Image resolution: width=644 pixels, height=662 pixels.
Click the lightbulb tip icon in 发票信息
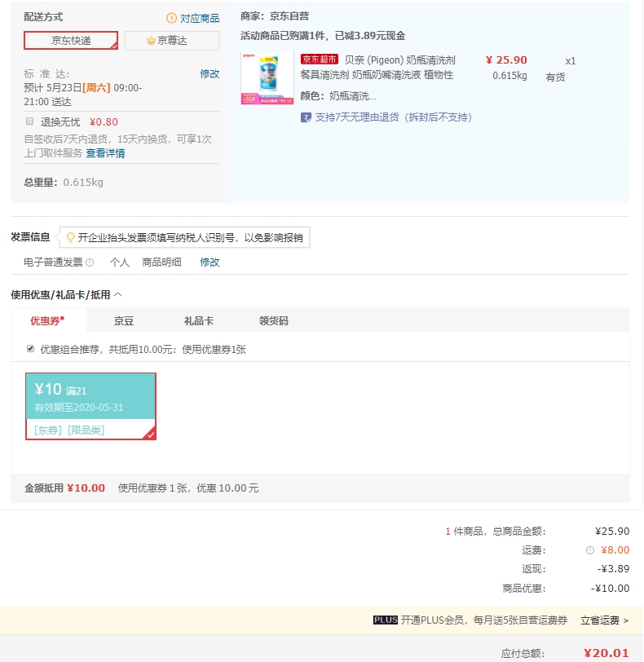(x=70, y=238)
